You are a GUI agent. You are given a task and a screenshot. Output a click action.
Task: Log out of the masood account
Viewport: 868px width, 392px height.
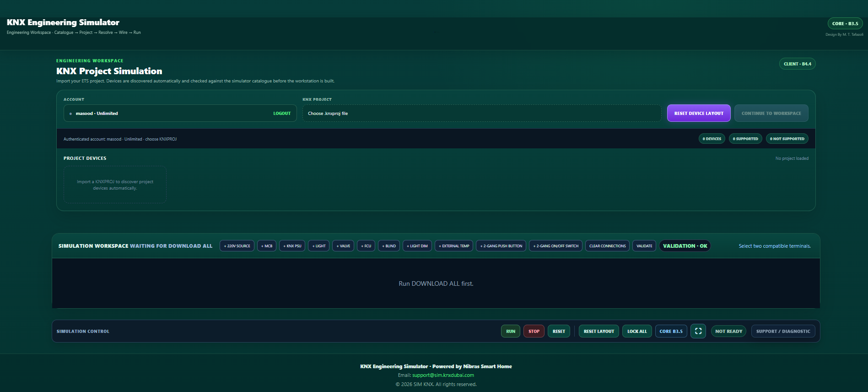(x=282, y=114)
